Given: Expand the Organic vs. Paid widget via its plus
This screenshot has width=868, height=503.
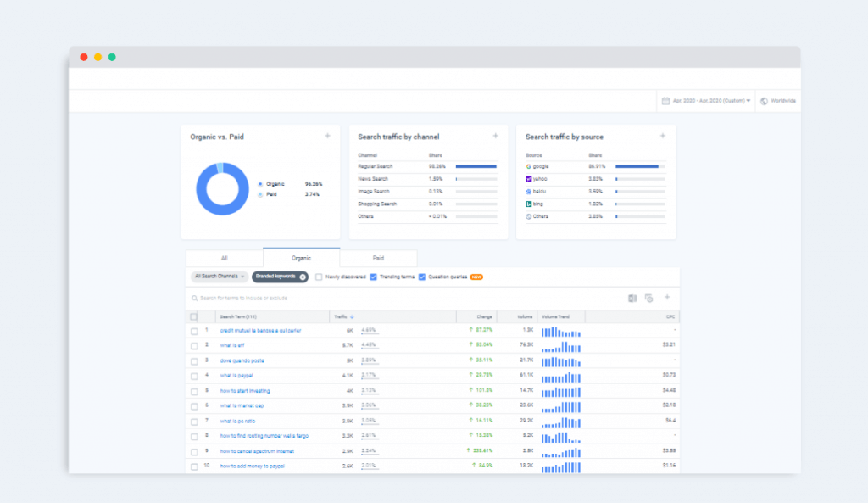Looking at the screenshot, I should (x=327, y=135).
